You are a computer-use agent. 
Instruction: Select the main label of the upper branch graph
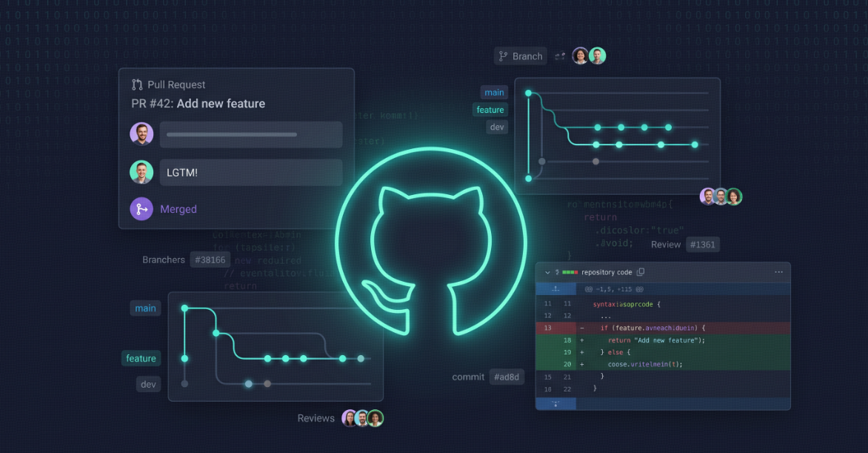tap(494, 93)
